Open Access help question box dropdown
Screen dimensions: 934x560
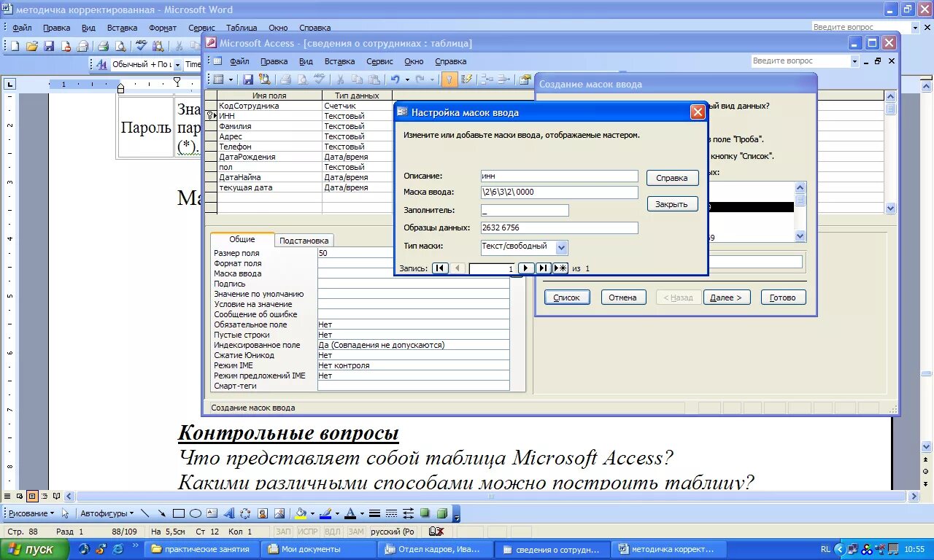854,61
